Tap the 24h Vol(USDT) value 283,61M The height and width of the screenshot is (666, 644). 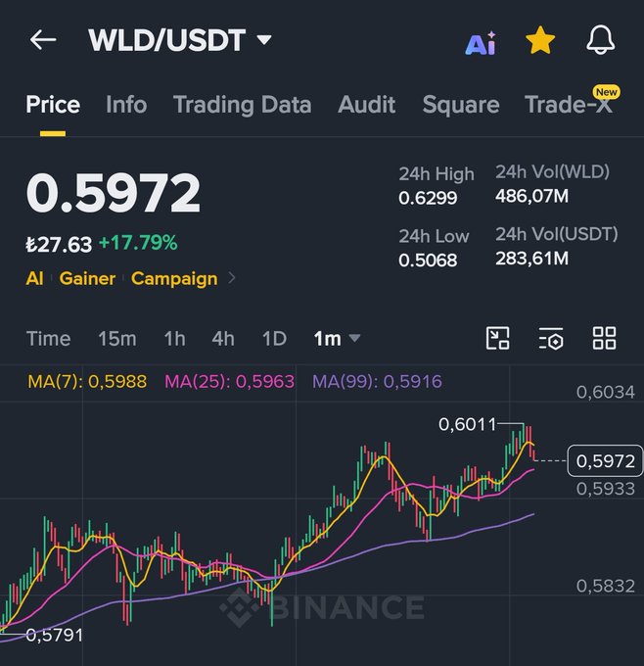tap(531, 259)
